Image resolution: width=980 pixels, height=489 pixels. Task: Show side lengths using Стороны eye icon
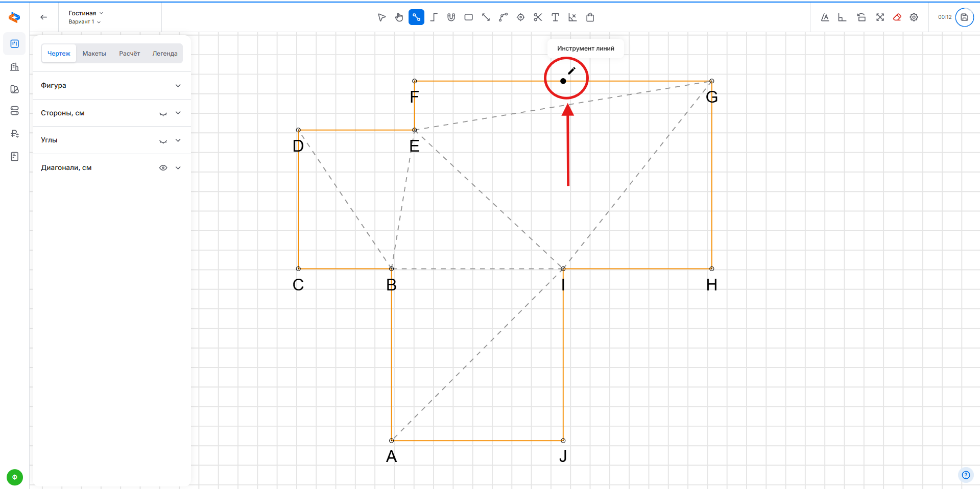click(163, 113)
